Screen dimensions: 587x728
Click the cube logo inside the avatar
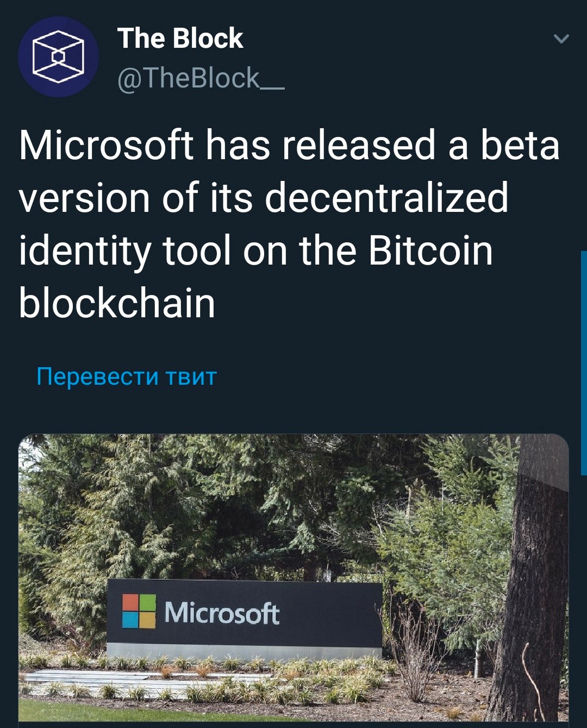(x=58, y=57)
